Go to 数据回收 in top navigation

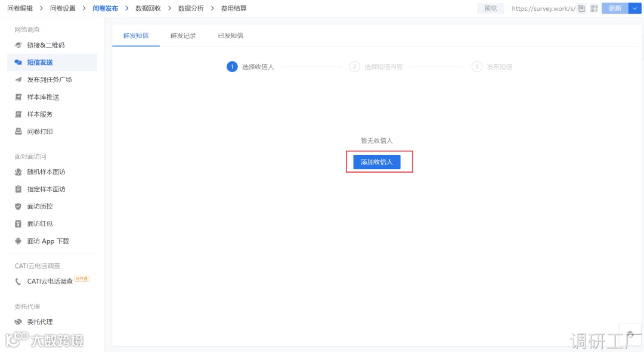[x=148, y=8]
